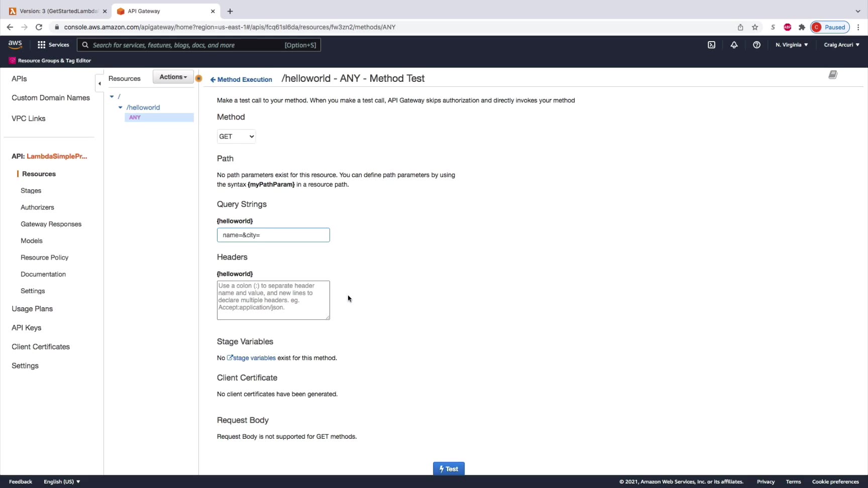
Task: Click the LambdaSimplePr... API name link
Action: pos(57,156)
